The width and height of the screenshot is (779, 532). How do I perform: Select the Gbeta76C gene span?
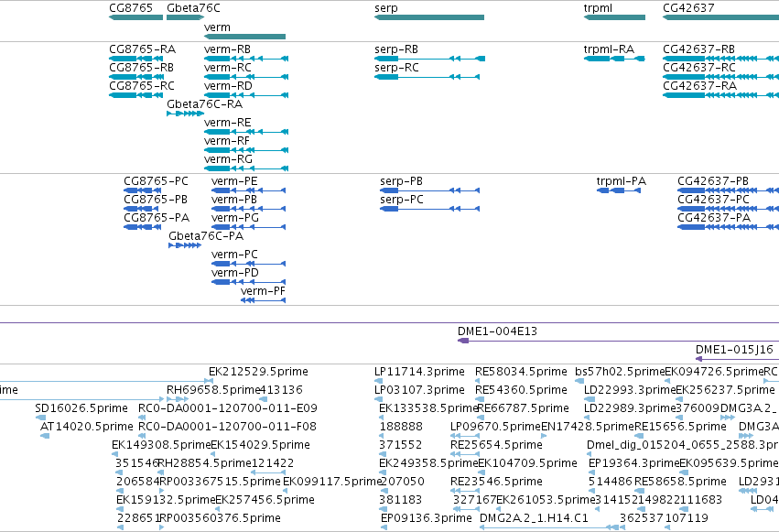[185, 17]
